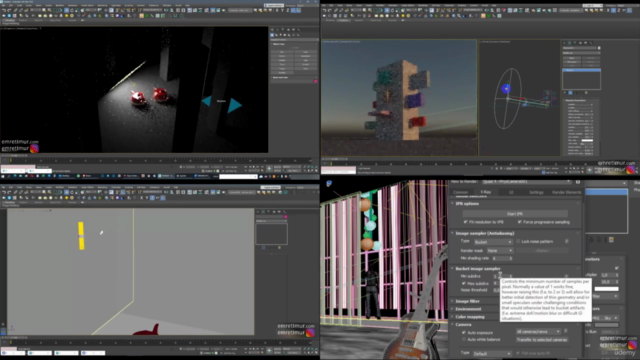Click the help button beside All cameras/views
The height and width of the screenshot is (360, 640).
(x=566, y=331)
